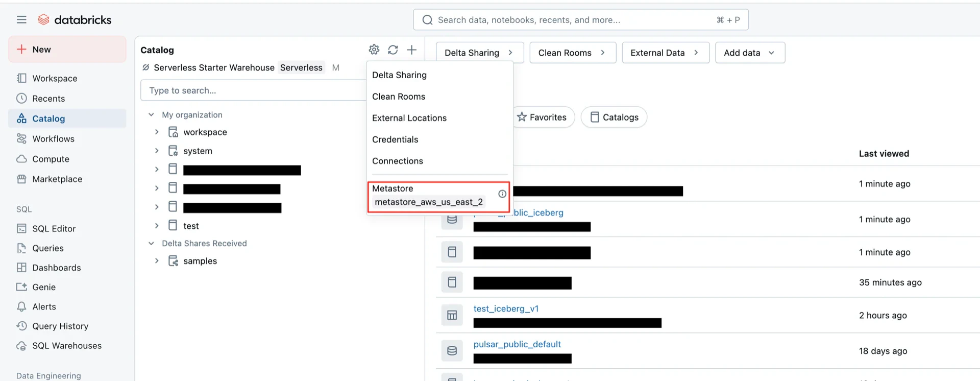This screenshot has width=980, height=381.
Task: Open the Delta Sharing top button
Action: [x=480, y=53]
